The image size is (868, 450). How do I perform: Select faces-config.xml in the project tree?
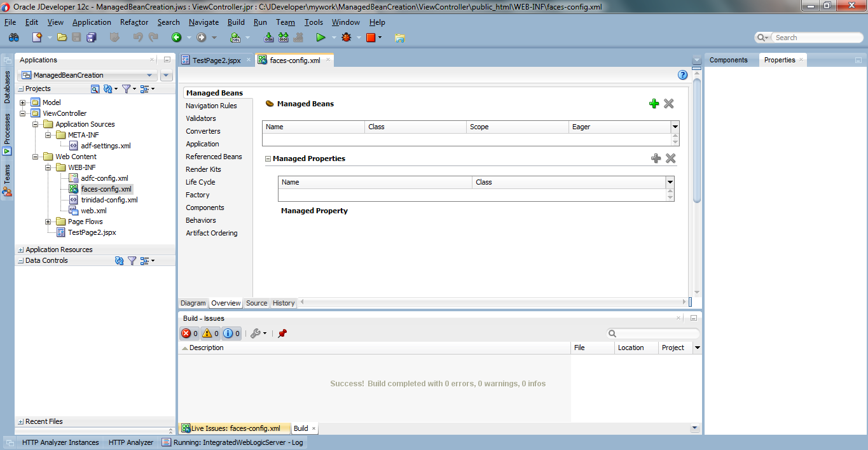coord(106,188)
